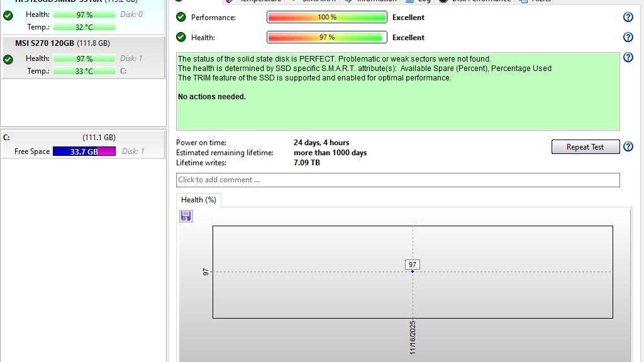644x362 pixels.
Task: Click the help icon next to Repeat Test
Action: click(x=628, y=147)
